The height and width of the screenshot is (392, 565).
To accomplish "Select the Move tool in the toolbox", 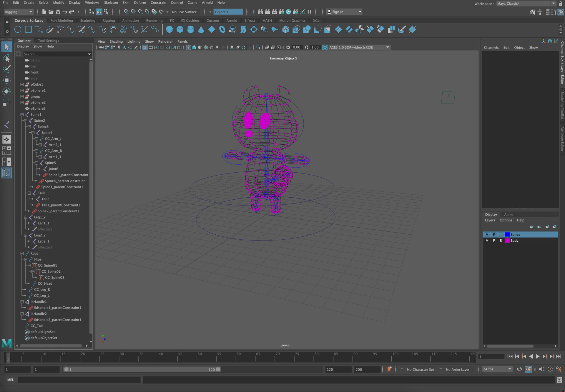I will coord(6,80).
